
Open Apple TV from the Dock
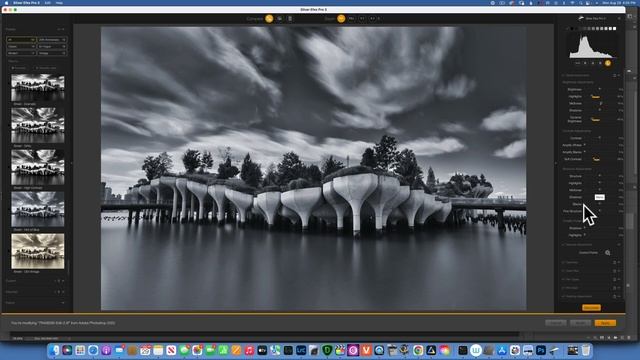click(262, 350)
